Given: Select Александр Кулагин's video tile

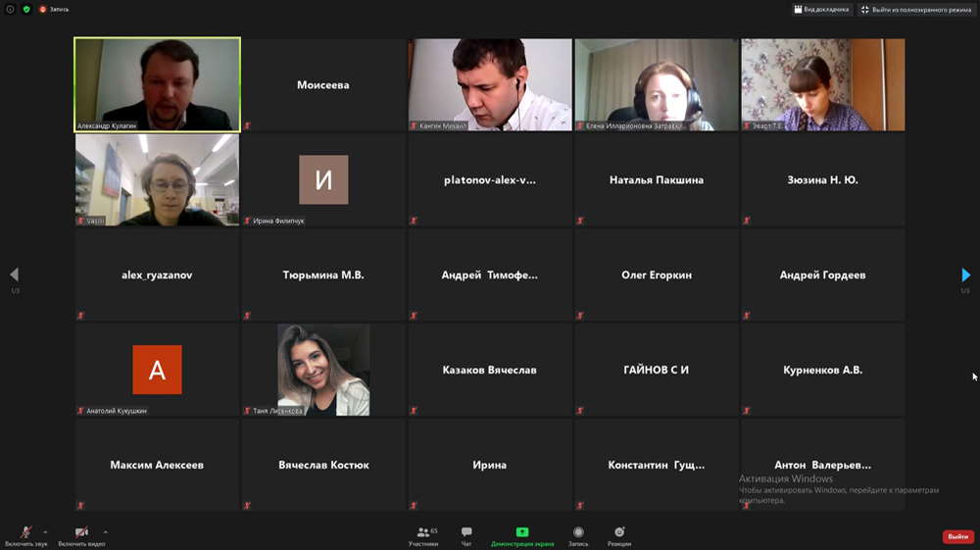Looking at the screenshot, I should 157,84.
